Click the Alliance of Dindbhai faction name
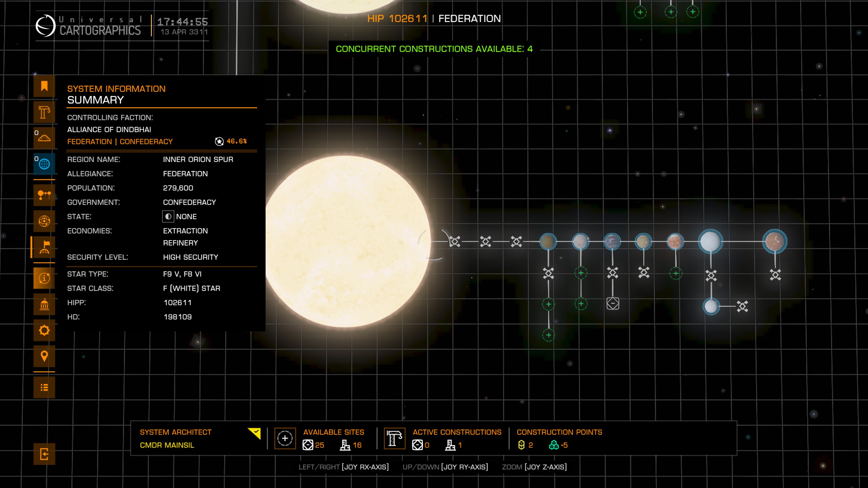The image size is (868, 488). point(109,129)
